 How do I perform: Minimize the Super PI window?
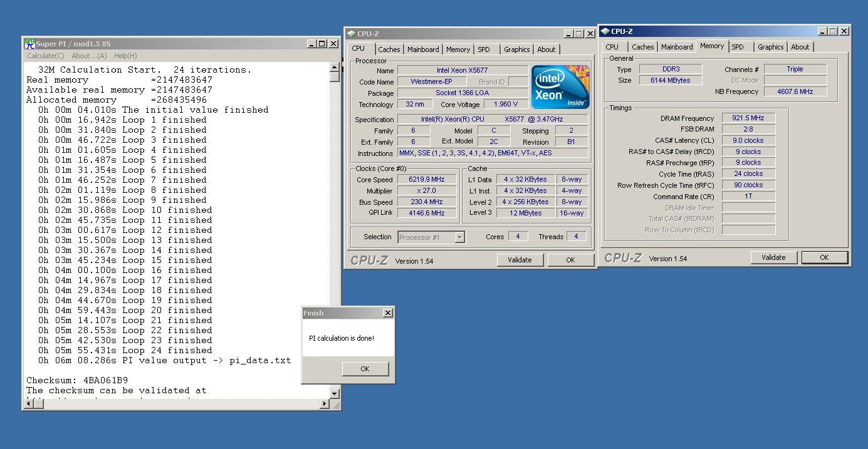pos(312,44)
